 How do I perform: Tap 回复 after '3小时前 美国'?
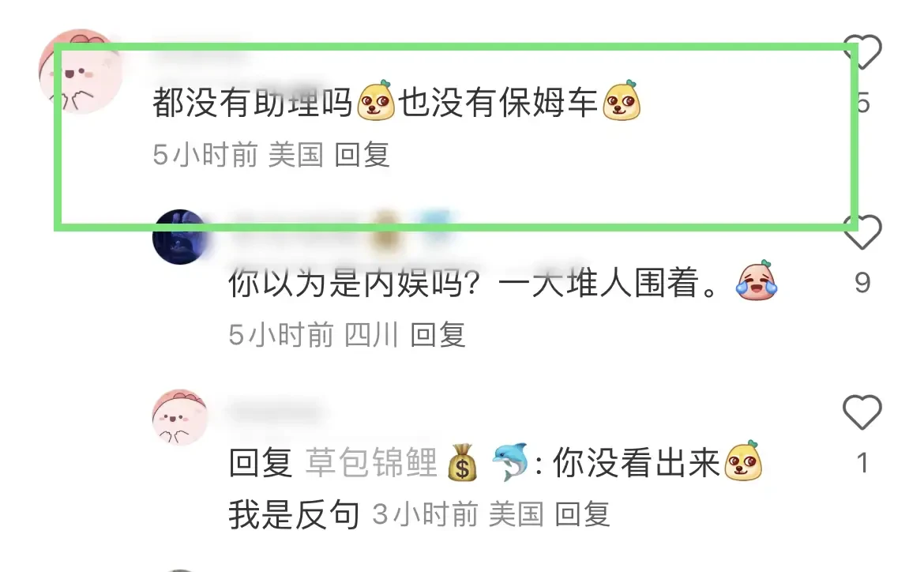click(x=583, y=514)
